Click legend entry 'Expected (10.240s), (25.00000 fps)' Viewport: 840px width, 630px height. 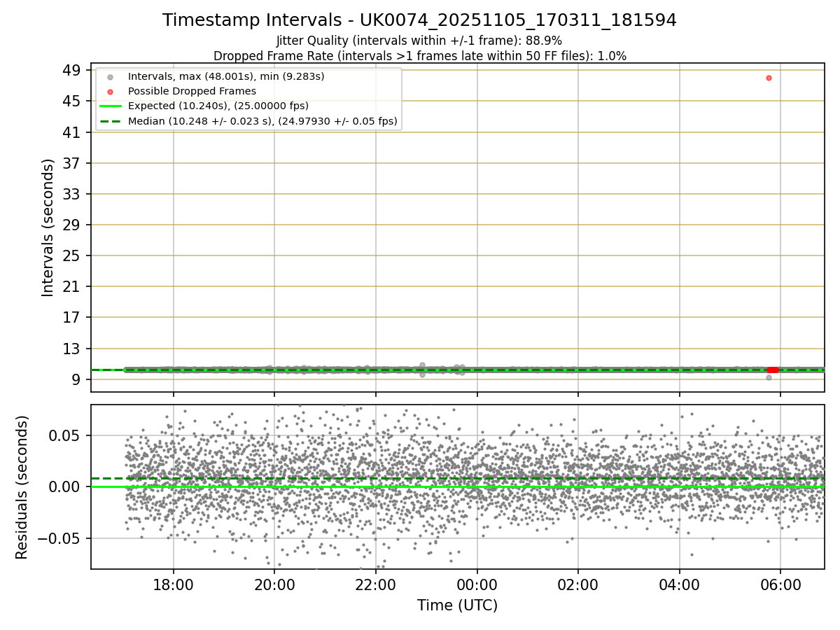(218, 106)
